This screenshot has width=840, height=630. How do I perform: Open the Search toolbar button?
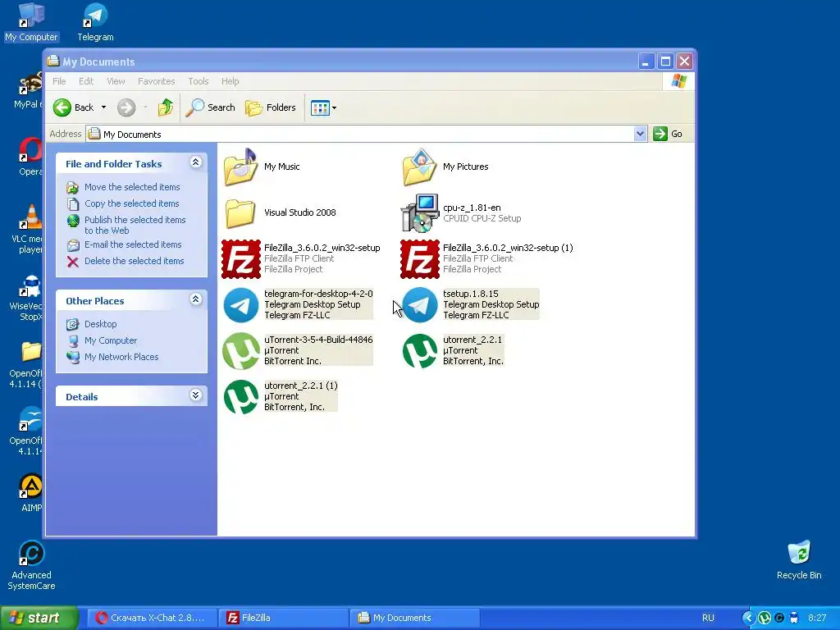211,107
